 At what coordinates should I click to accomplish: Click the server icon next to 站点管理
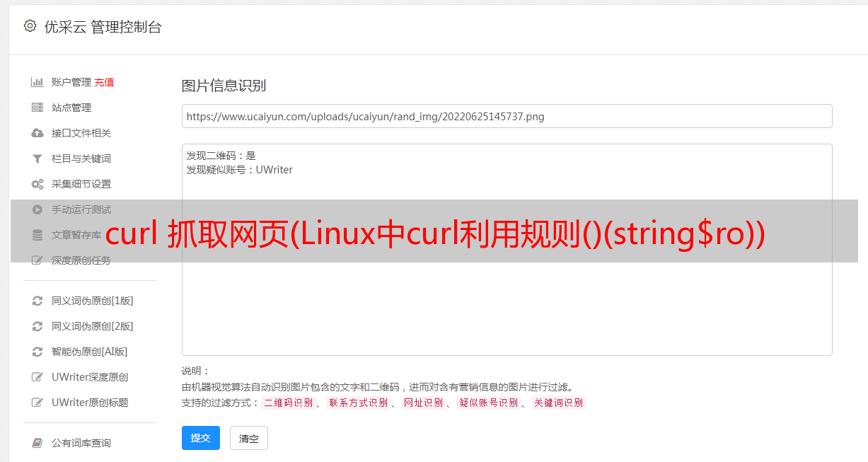[37, 108]
